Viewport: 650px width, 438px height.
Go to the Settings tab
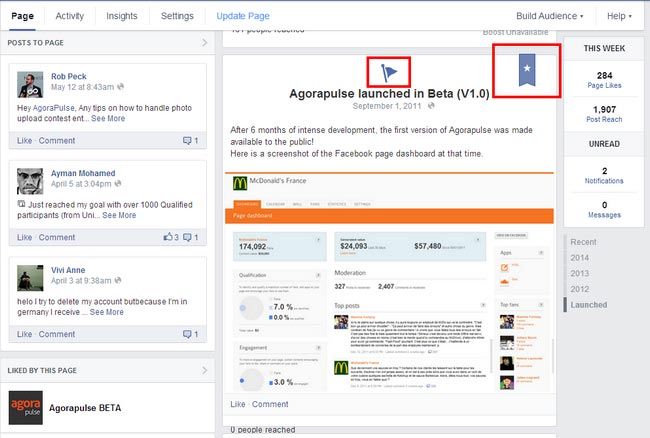[177, 16]
